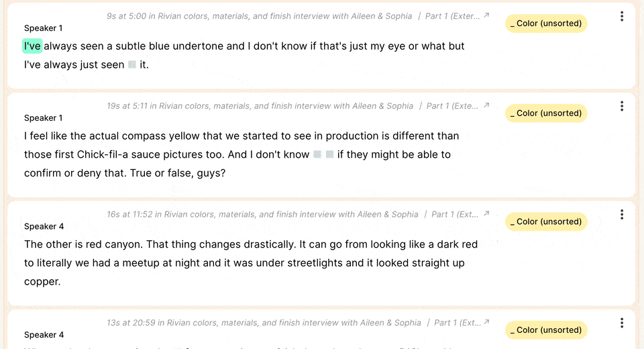Viewport: 644px width, 349px height.
Task: Select the gray placeholder block before 'it.'
Action: (132, 64)
